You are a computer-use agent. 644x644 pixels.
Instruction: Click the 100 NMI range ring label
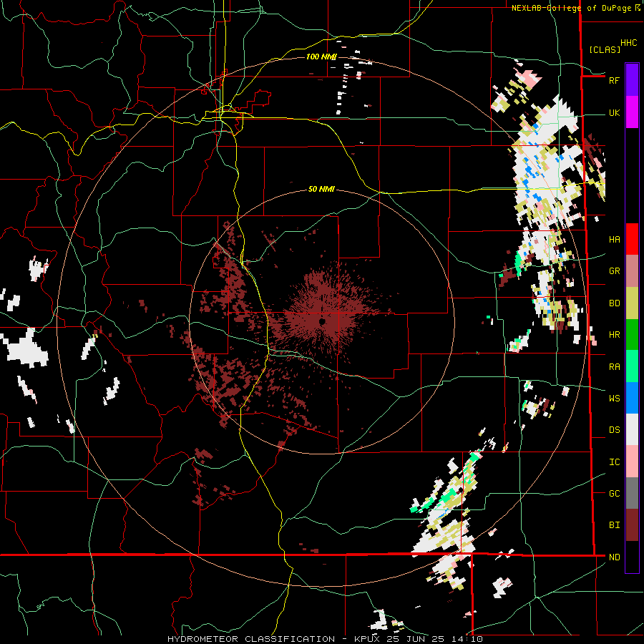(x=321, y=57)
